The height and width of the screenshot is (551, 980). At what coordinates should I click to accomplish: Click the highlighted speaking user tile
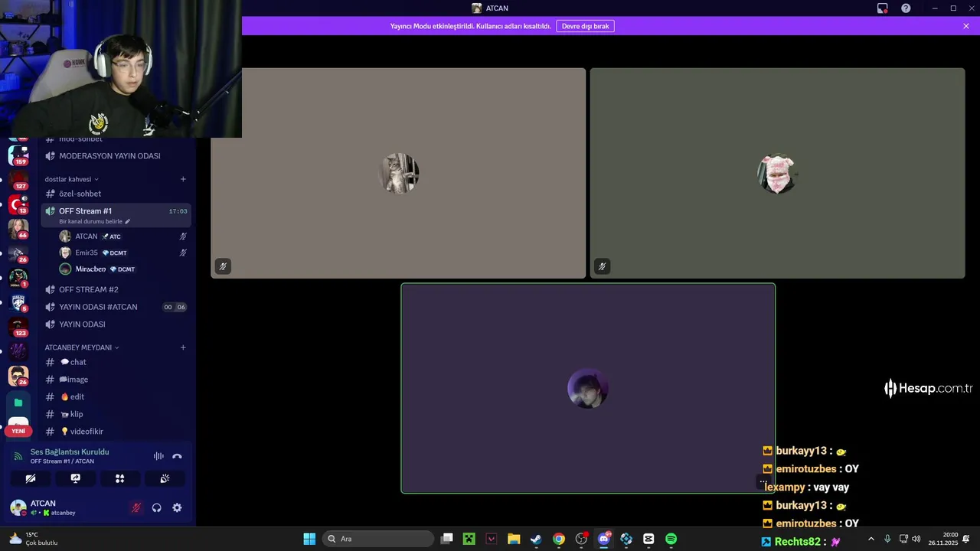pyautogui.click(x=588, y=388)
